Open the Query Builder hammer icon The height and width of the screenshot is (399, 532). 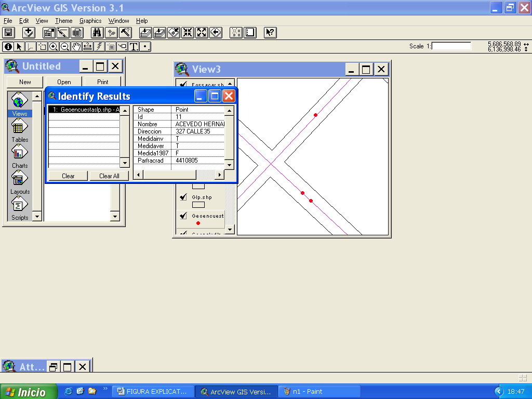(x=125, y=33)
